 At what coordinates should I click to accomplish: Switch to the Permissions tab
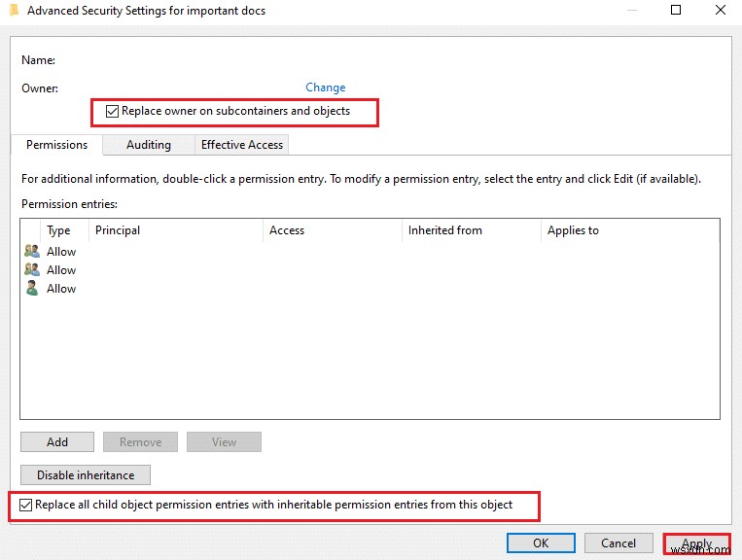point(56,145)
